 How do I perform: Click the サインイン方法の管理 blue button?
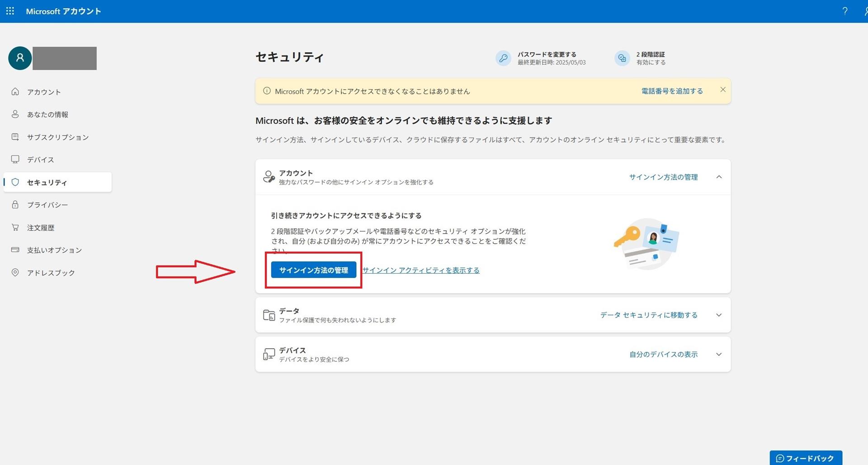[x=313, y=270]
